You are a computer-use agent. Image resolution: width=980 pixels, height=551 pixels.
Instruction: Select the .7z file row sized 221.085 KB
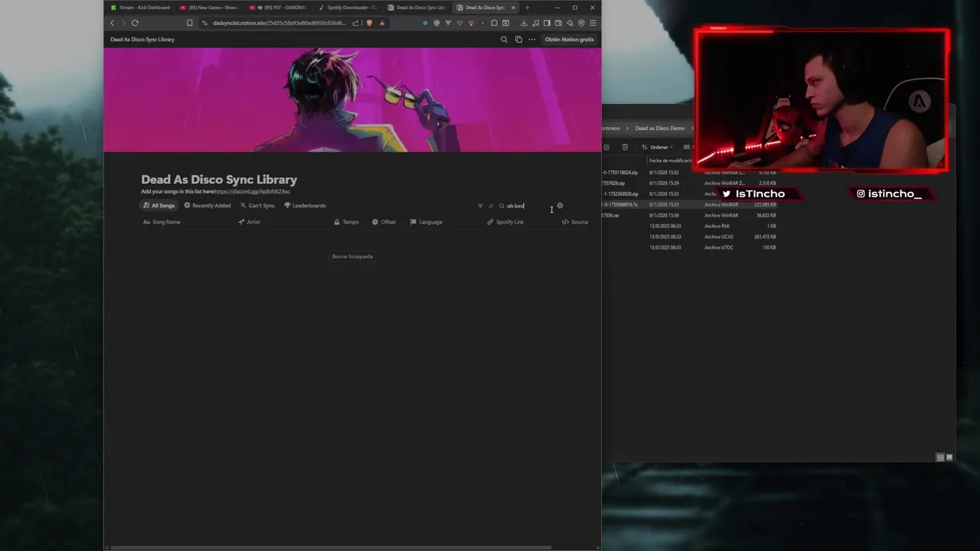point(690,204)
